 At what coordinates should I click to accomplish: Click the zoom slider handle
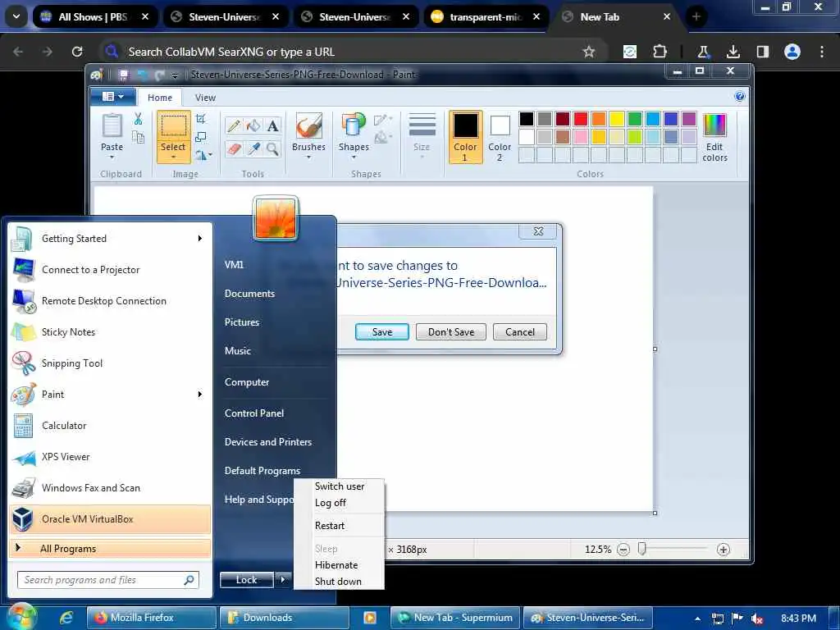click(x=641, y=549)
